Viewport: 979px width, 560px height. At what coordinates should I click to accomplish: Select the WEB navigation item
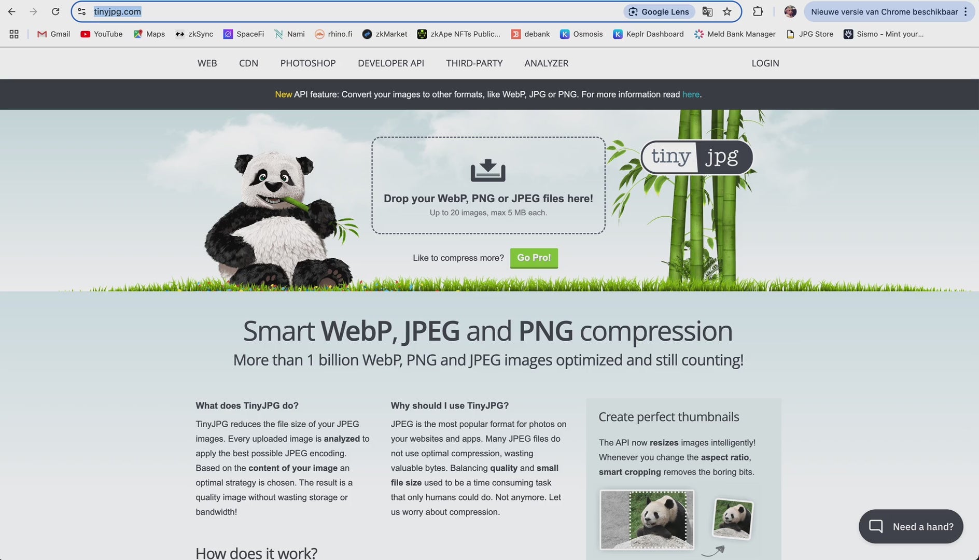click(207, 63)
